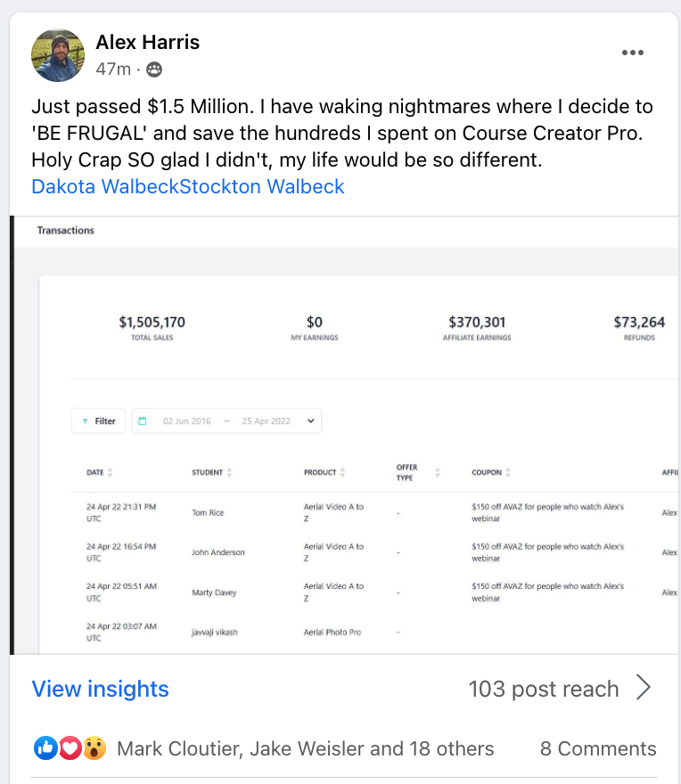Click the group privacy audience icon
Screen dimensions: 681x784
point(154,69)
